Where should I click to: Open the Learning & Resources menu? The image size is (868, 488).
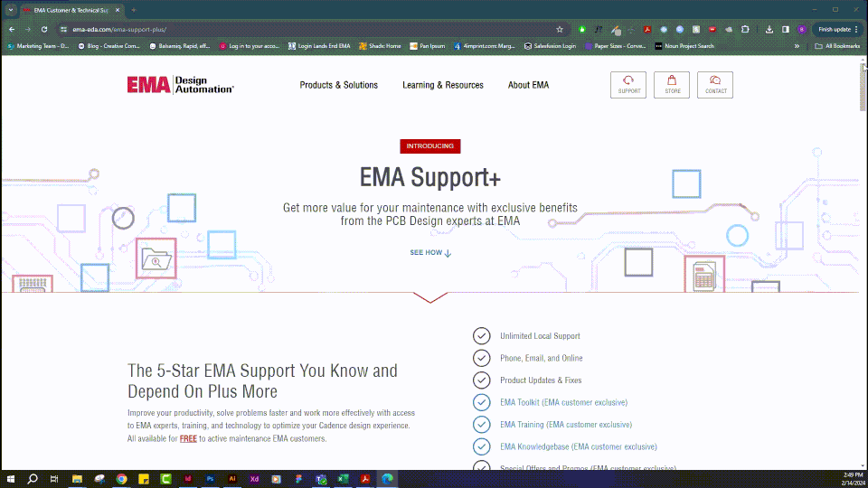443,85
